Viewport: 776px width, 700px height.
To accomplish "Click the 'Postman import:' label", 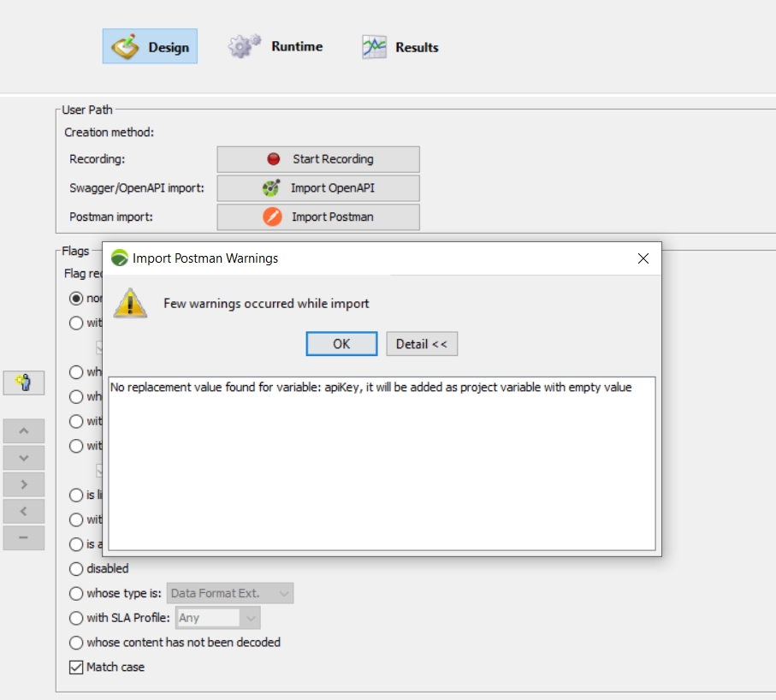I will [111, 217].
